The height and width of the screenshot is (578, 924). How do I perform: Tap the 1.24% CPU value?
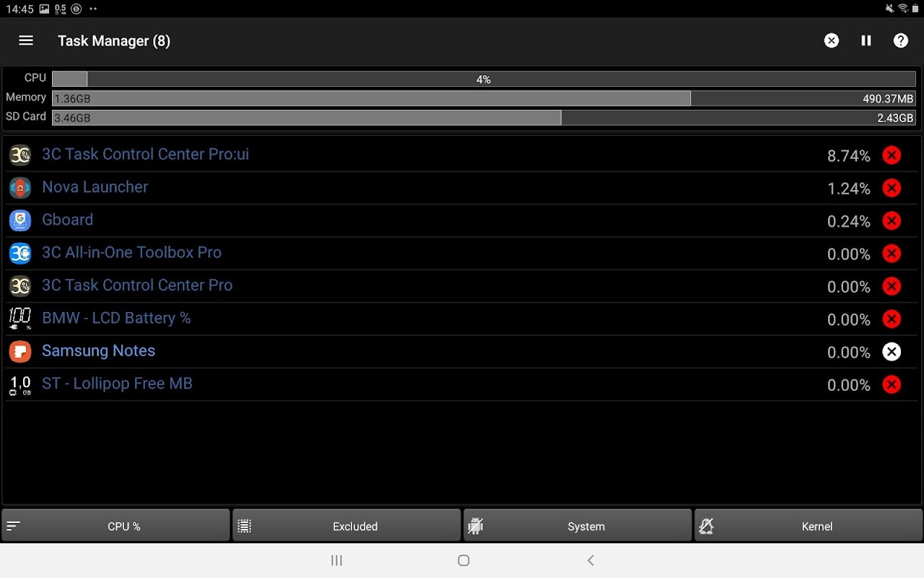tap(848, 189)
